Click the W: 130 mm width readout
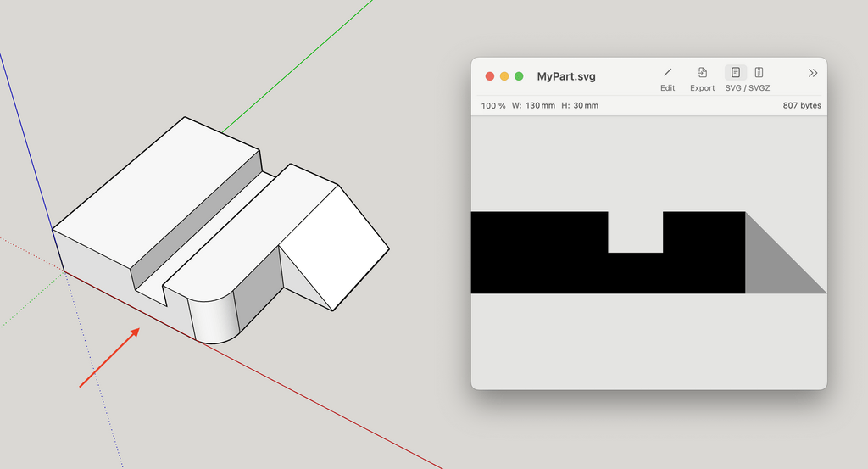The image size is (868, 469). [533, 105]
